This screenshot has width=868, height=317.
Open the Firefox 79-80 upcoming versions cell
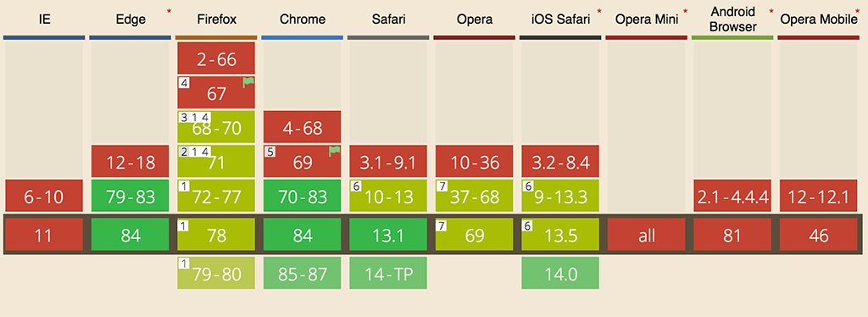tap(216, 273)
